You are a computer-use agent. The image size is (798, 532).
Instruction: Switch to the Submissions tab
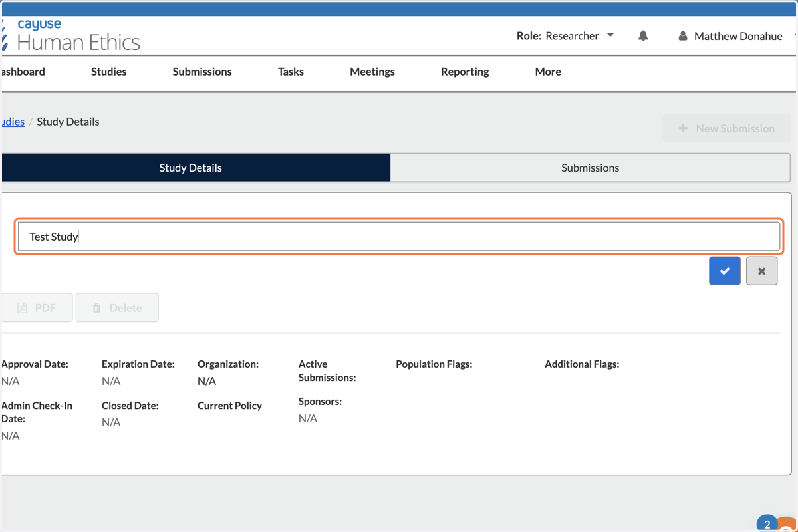pos(591,168)
